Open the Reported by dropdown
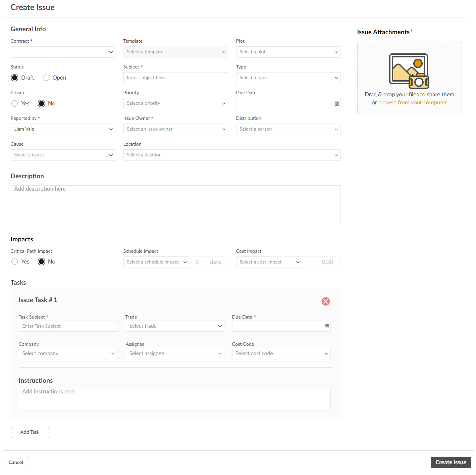Viewport: 476px width, 475px height. coord(63,129)
